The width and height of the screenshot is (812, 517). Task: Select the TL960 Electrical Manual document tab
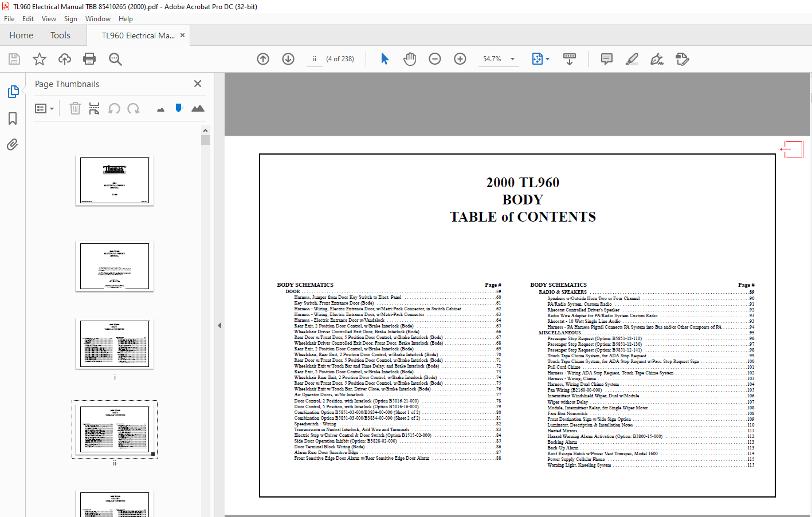click(138, 35)
